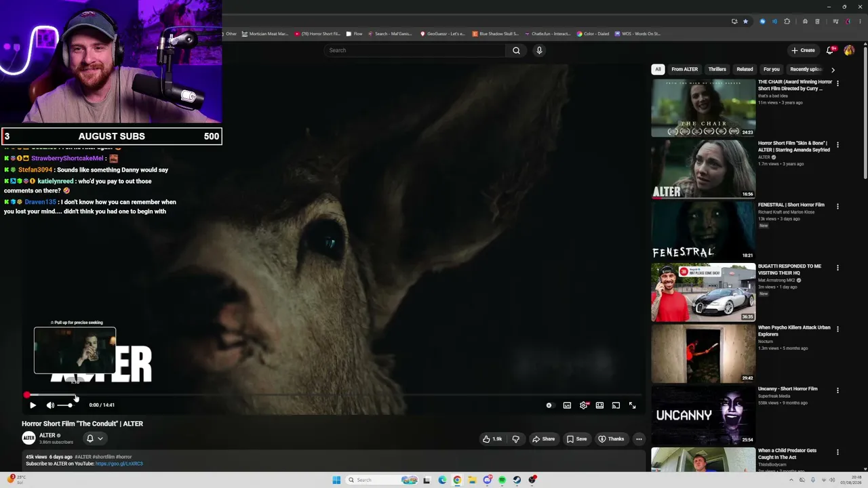Open the video player settings gear

583,405
